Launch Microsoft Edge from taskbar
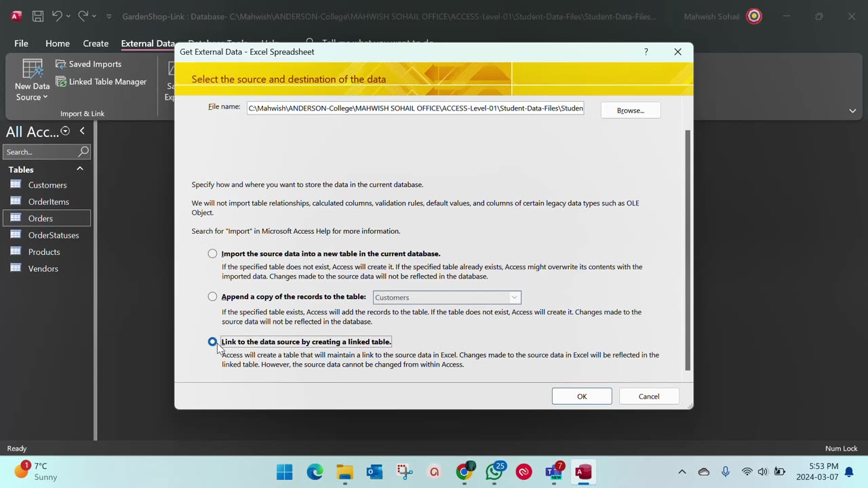 [x=315, y=472]
